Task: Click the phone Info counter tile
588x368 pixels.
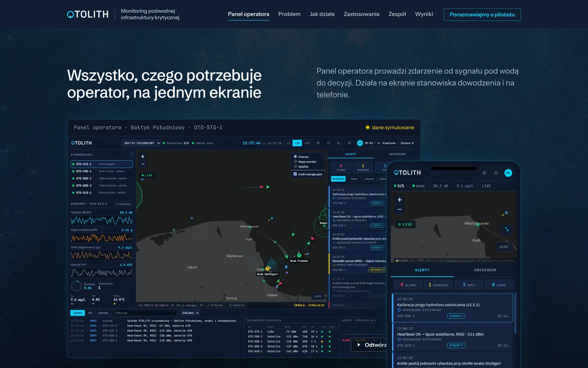Action: pyautogui.click(x=469, y=285)
